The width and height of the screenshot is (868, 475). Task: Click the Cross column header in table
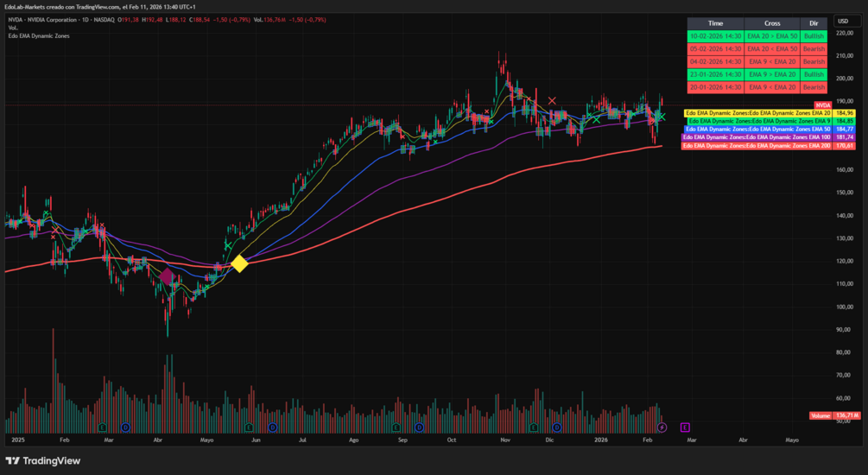coord(772,23)
